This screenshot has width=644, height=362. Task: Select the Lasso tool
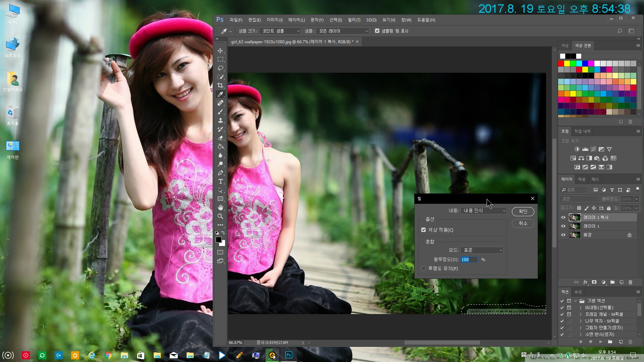220,68
